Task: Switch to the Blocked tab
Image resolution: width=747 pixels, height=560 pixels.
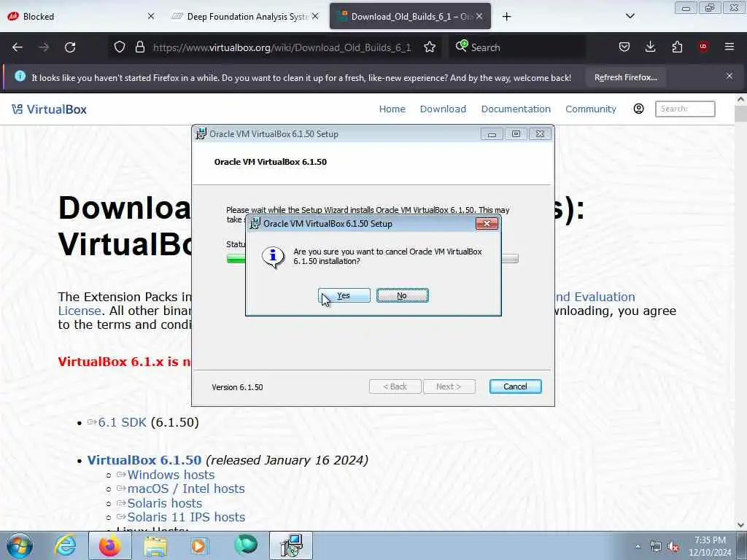Action: tap(81, 17)
